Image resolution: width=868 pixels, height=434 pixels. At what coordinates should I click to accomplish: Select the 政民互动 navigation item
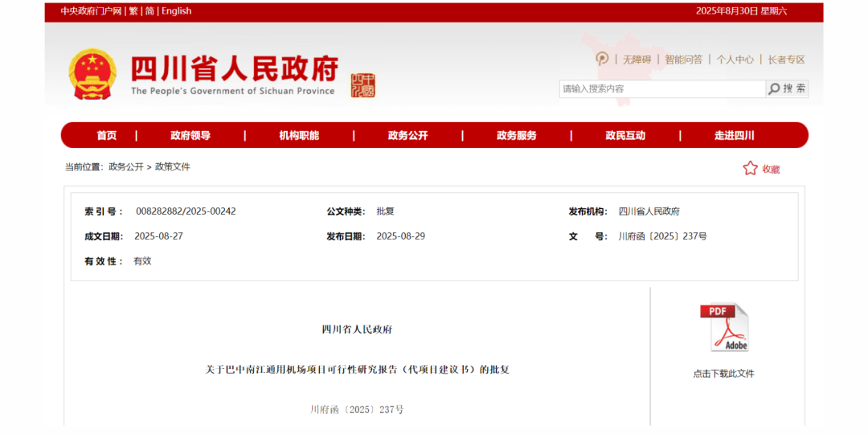click(x=625, y=135)
